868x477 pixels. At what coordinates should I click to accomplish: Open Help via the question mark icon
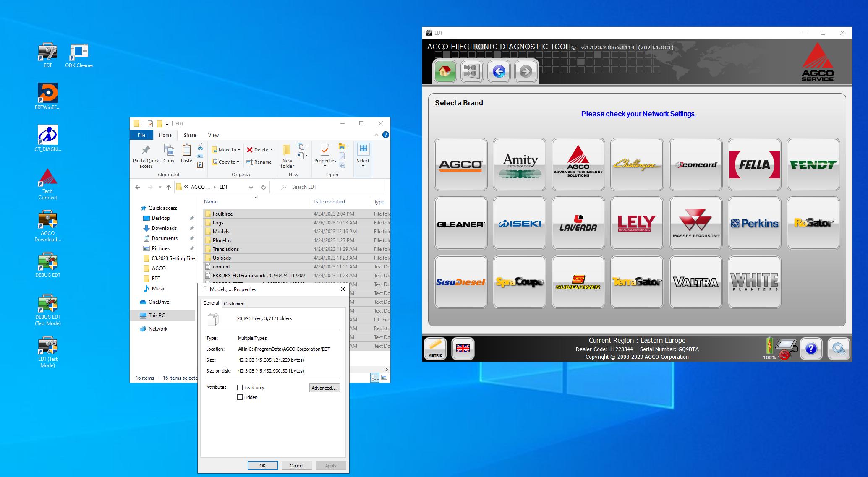[811, 348]
